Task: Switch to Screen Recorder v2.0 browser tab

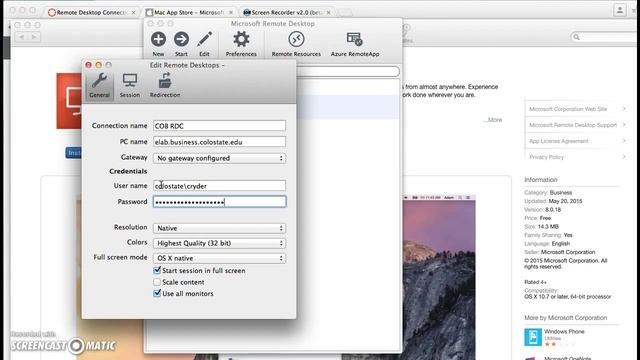Action: [287, 13]
